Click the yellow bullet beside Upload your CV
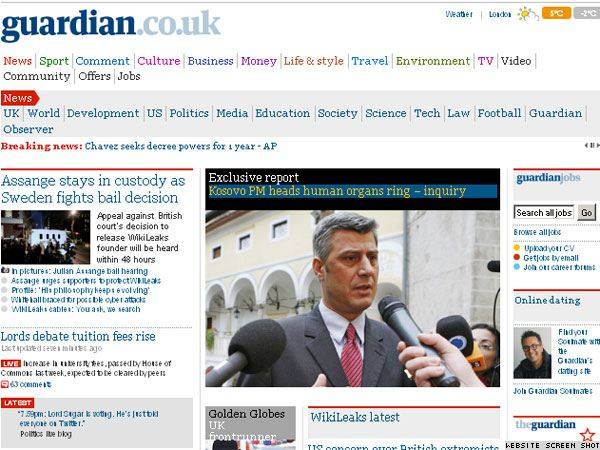Screen dimensions: 600x450 pos(517,248)
